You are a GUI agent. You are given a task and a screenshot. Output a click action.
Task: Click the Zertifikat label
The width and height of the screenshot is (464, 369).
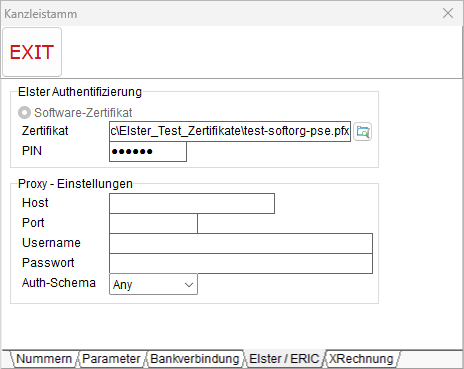tap(45, 131)
